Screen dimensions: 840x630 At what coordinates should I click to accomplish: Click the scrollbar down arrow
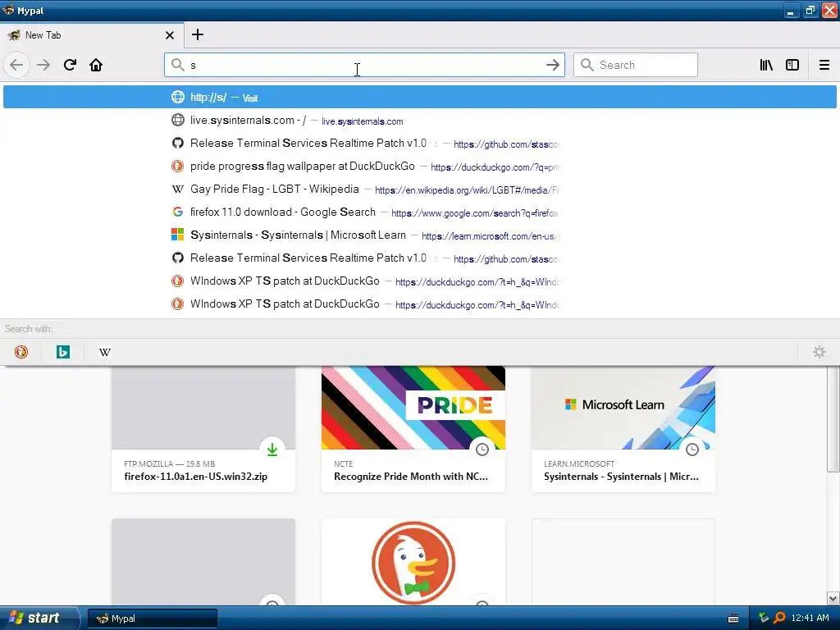tap(833, 598)
